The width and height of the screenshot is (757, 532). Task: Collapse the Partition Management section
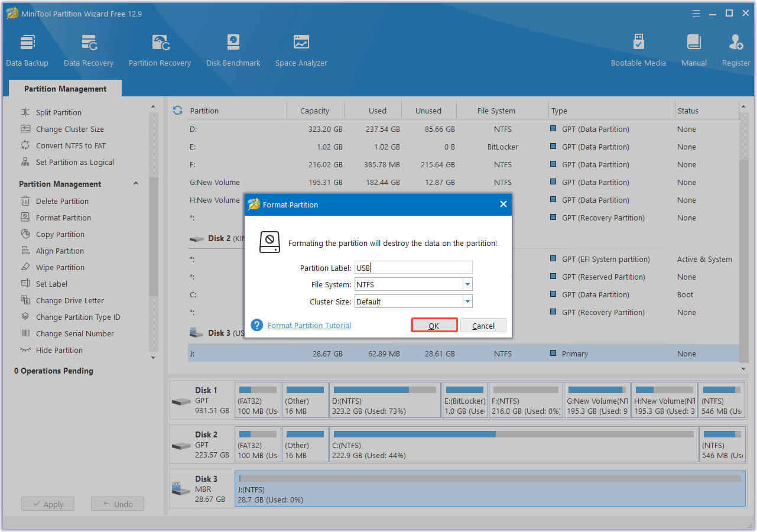135,183
